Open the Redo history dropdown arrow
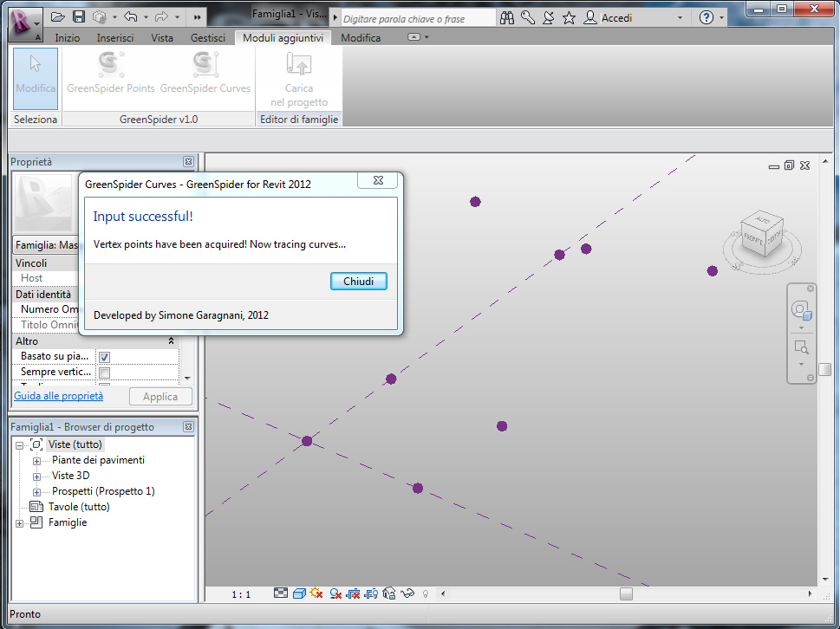This screenshot has width=840, height=629. click(x=177, y=17)
